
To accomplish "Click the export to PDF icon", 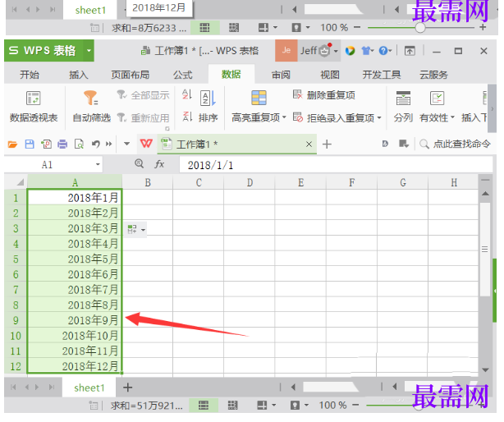I will tap(46, 144).
